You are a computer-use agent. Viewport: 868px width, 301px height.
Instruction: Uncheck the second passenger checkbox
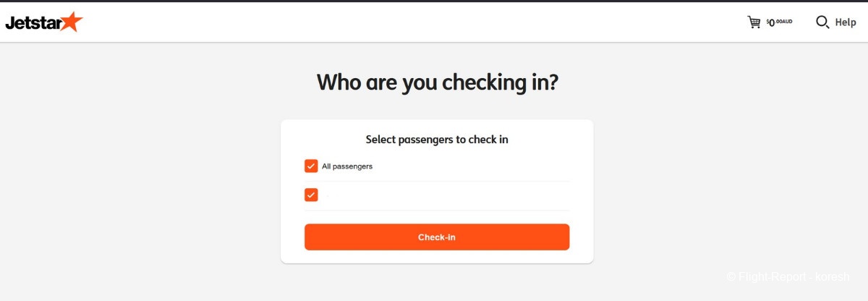tap(311, 195)
